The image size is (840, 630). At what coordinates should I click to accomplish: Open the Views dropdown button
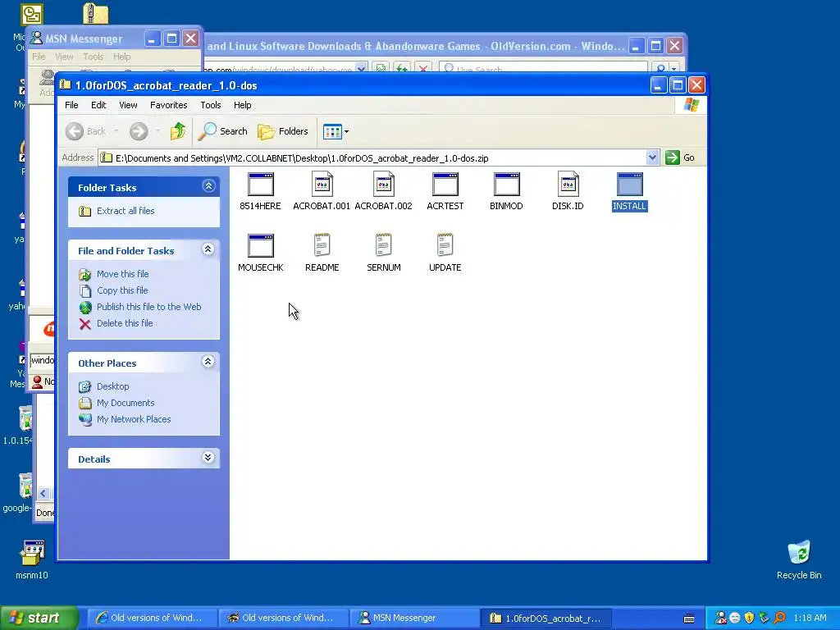tap(336, 131)
